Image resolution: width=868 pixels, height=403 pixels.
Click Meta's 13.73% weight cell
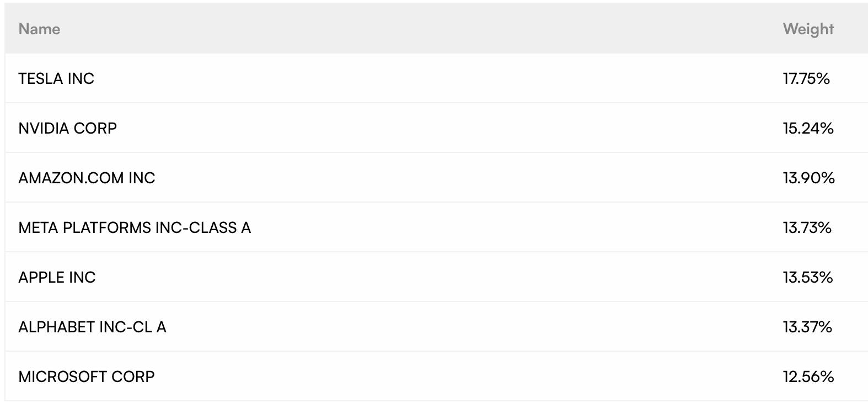tap(807, 228)
